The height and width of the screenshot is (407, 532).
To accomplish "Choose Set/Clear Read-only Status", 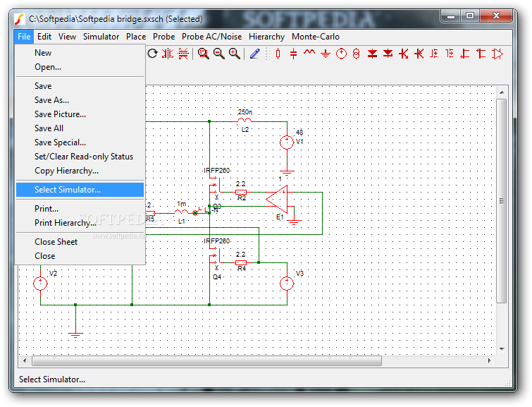I will pyautogui.click(x=80, y=157).
